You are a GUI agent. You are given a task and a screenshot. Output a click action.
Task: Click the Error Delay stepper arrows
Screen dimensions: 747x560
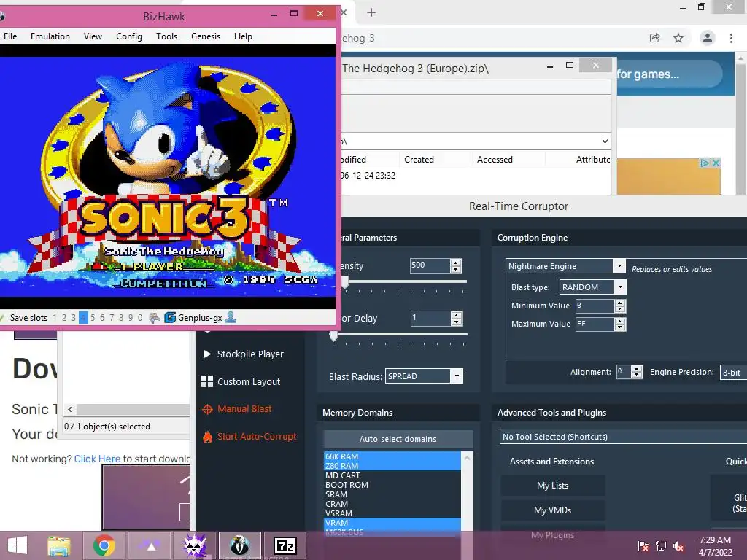tap(457, 318)
